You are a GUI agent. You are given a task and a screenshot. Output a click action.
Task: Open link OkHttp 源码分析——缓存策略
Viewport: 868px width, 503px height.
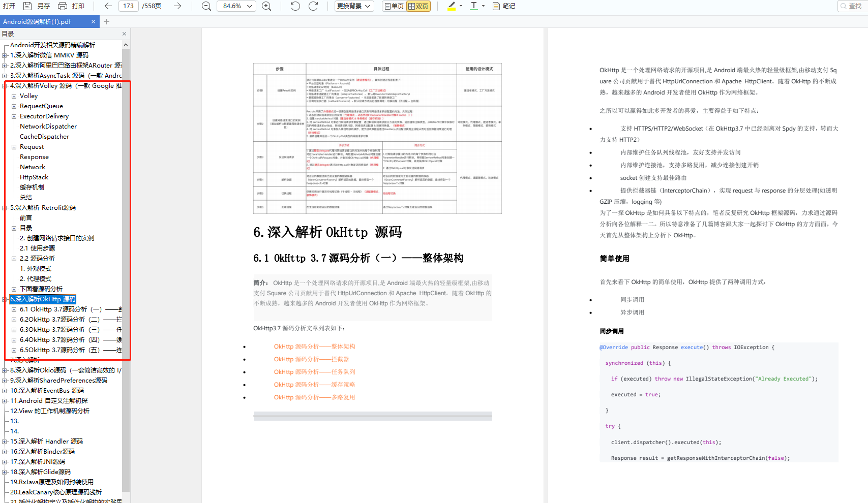pos(314,385)
